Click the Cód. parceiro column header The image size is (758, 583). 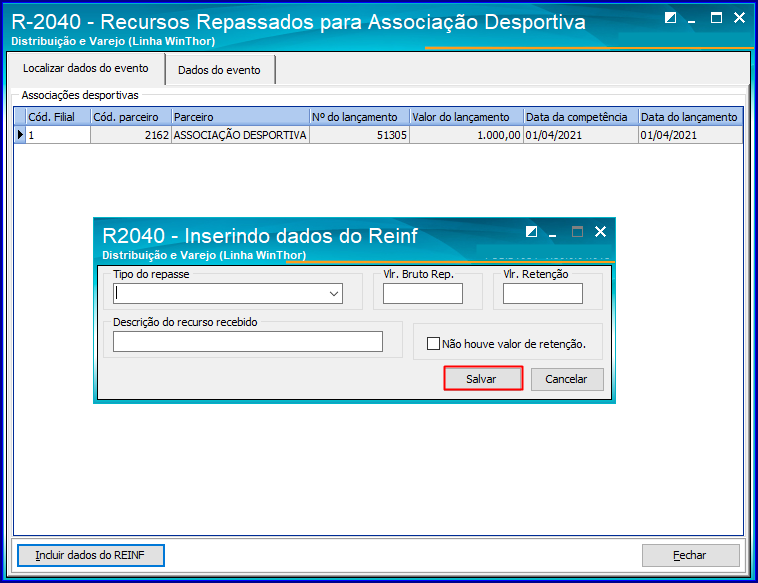pos(131,117)
